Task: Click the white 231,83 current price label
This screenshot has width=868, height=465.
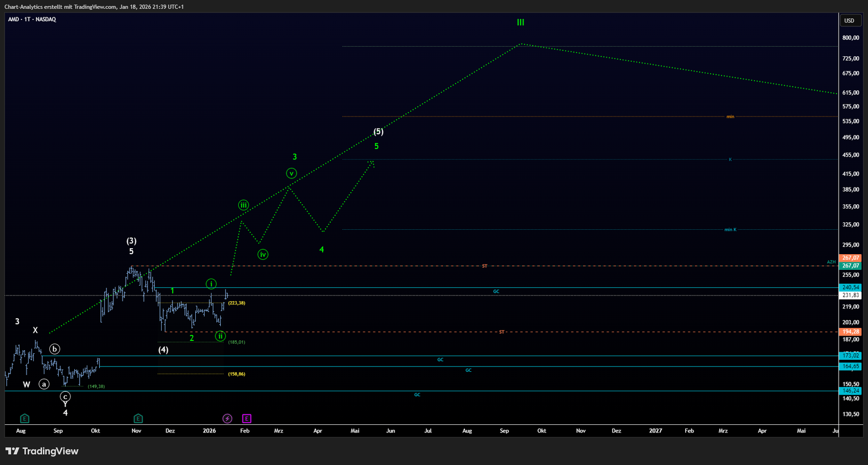Action: coord(850,295)
